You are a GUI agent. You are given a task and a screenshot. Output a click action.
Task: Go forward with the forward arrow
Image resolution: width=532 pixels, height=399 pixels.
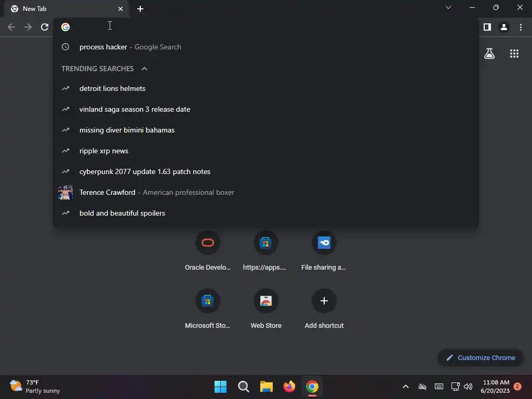28,27
